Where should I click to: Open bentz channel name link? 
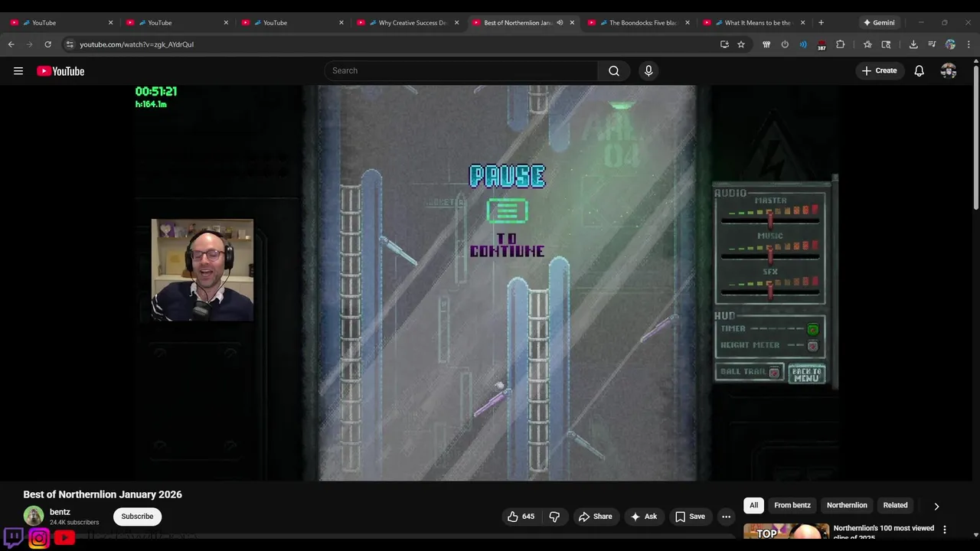click(x=60, y=512)
